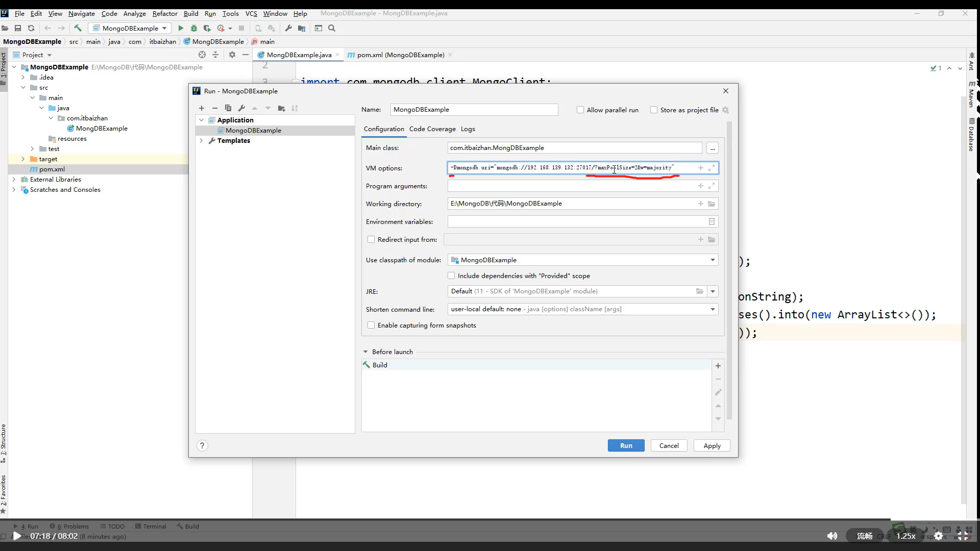Switch to Logs tab
The width and height of the screenshot is (980, 551).
tap(468, 129)
